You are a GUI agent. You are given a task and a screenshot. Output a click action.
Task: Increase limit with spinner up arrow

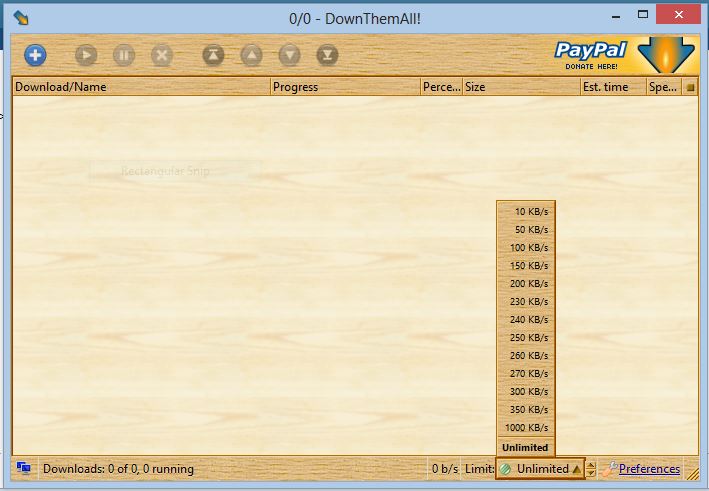591,465
